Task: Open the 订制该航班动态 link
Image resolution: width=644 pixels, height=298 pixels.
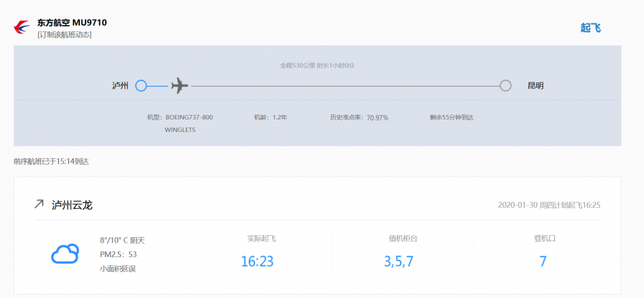Action: [65, 35]
